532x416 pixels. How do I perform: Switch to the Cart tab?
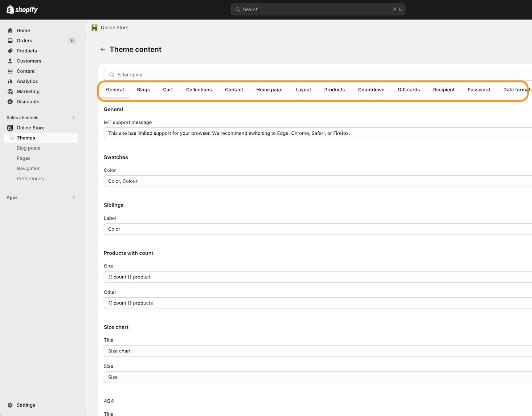point(168,90)
